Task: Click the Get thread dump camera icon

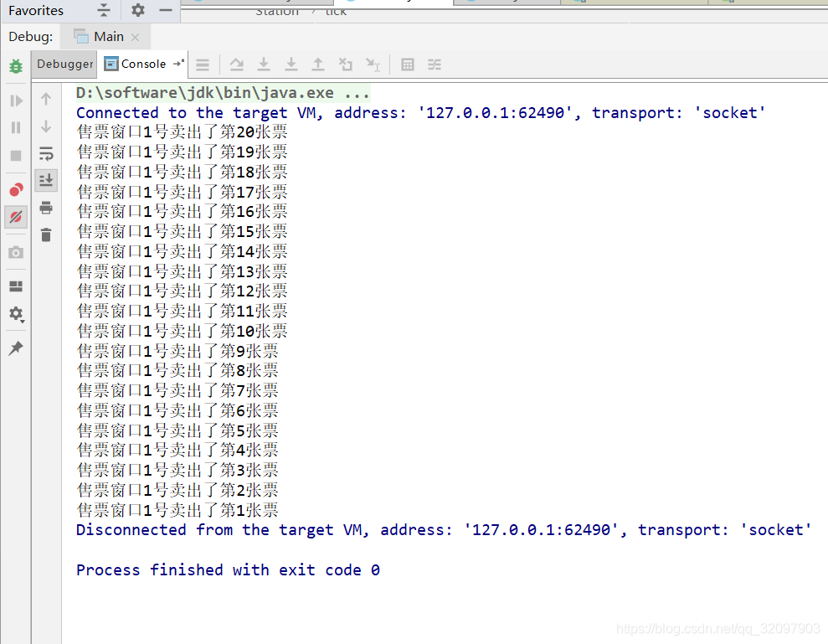Action: pyautogui.click(x=16, y=253)
